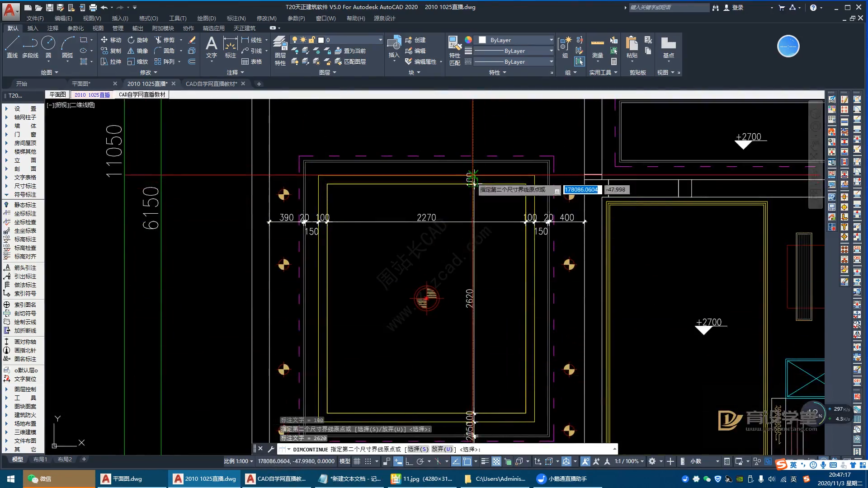
Task: Toggle polar tracking in status bar
Action: [x=420, y=461]
